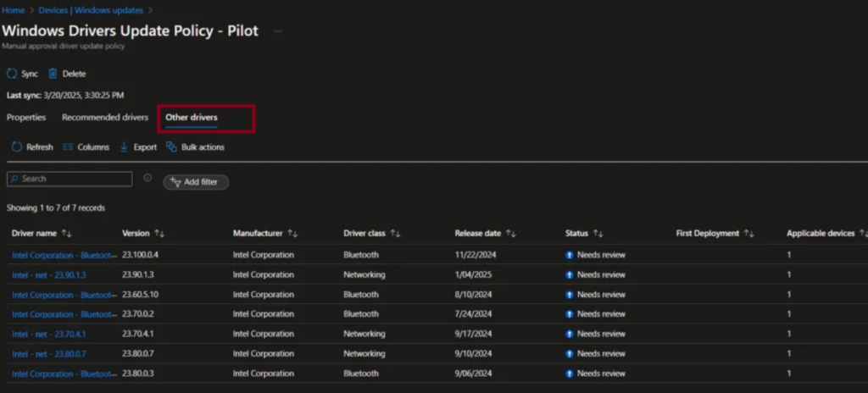Open Bulk actions
The height and width of the screenshot is (393, 868).
(195, 147)
